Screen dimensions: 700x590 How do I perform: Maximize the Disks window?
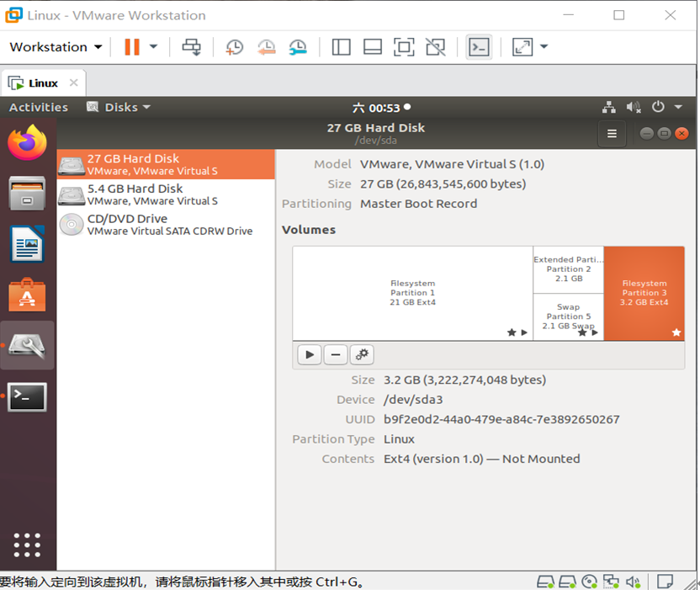coord(665,133)
